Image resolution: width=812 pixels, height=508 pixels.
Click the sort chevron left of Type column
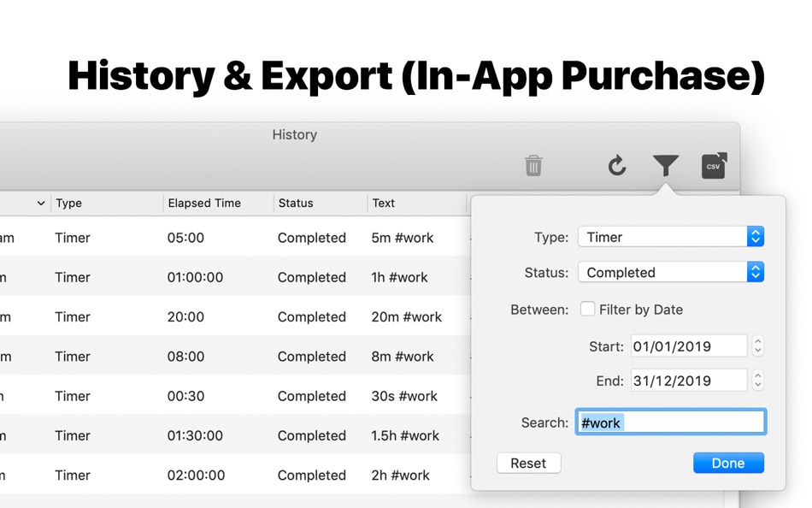(x=41, y=204)
